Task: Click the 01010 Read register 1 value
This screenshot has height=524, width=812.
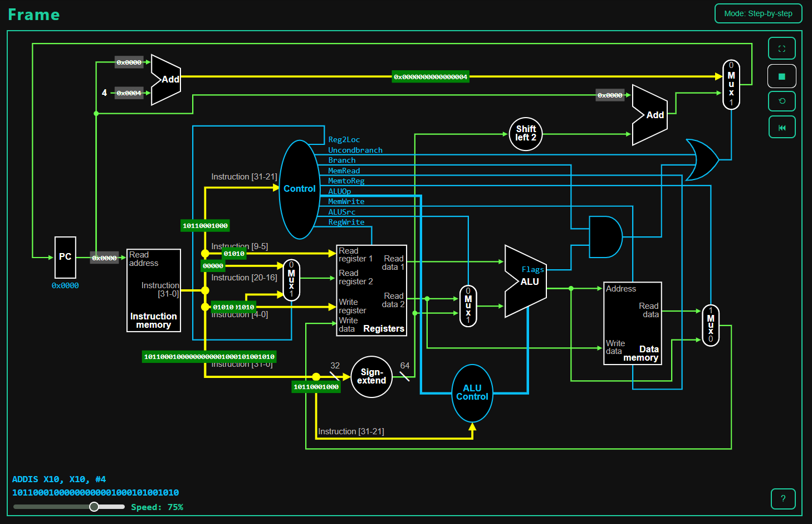Action: 234,254
